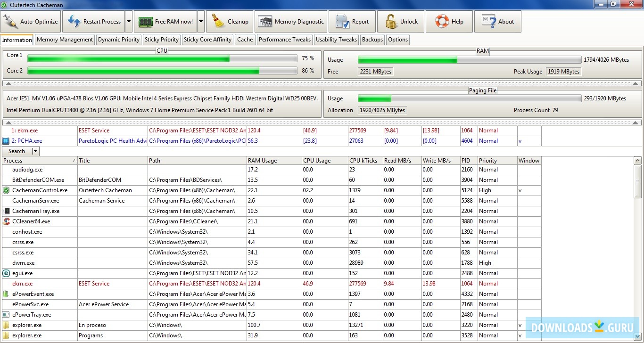Expand the Search options dropdown
This screenshot has height=343, width=644.
pyautogui.click(x=35, y=151)
